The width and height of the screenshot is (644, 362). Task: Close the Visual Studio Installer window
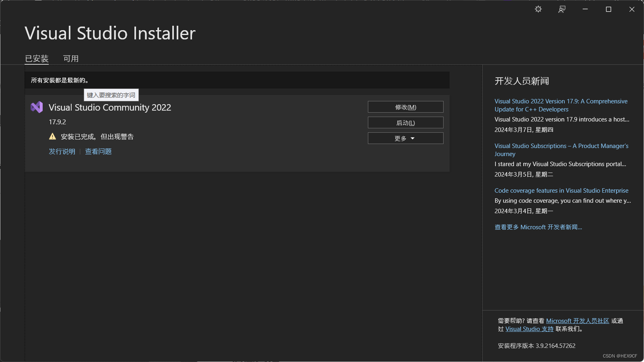tap(632, 9)
